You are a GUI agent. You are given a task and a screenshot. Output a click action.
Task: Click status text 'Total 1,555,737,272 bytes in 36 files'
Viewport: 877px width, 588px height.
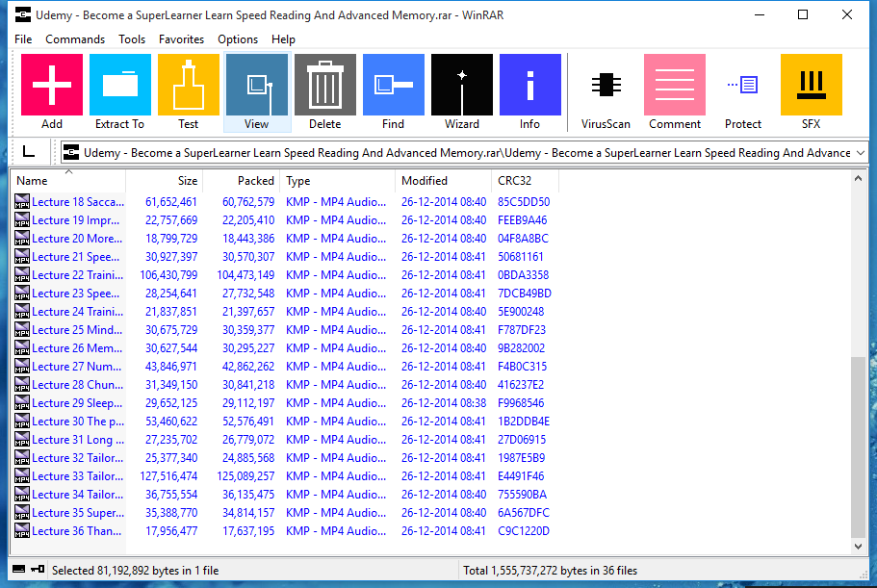point(550,570)
